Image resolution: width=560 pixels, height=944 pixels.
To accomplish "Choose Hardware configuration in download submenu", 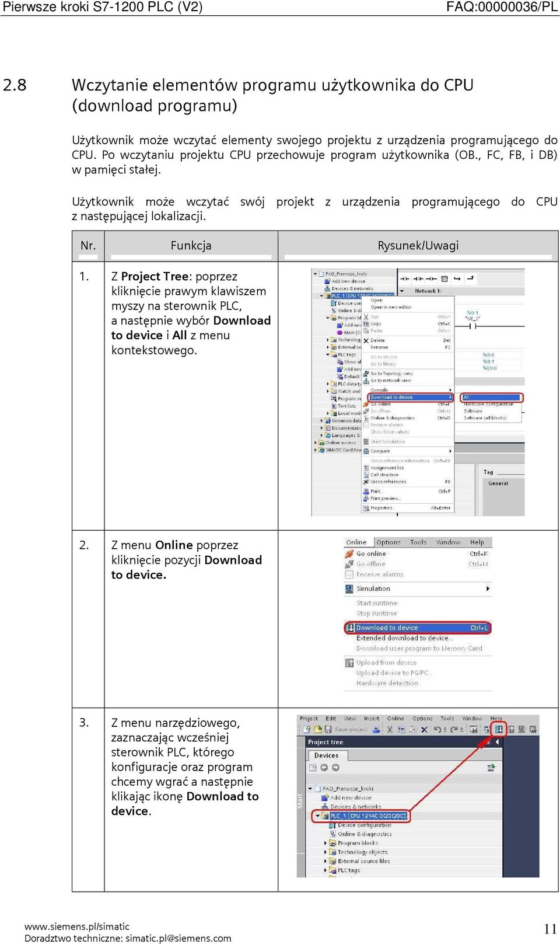I will coord(488,404).
